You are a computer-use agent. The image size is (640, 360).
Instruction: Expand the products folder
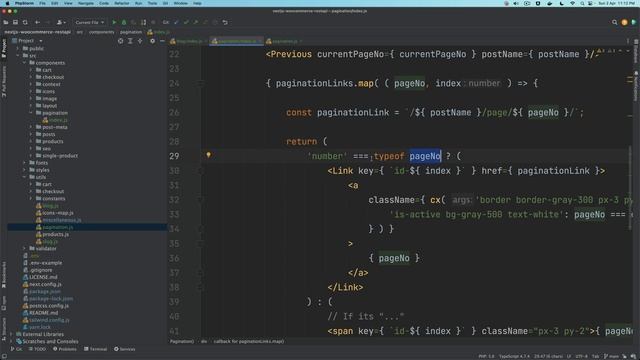[x=31, y=141]
